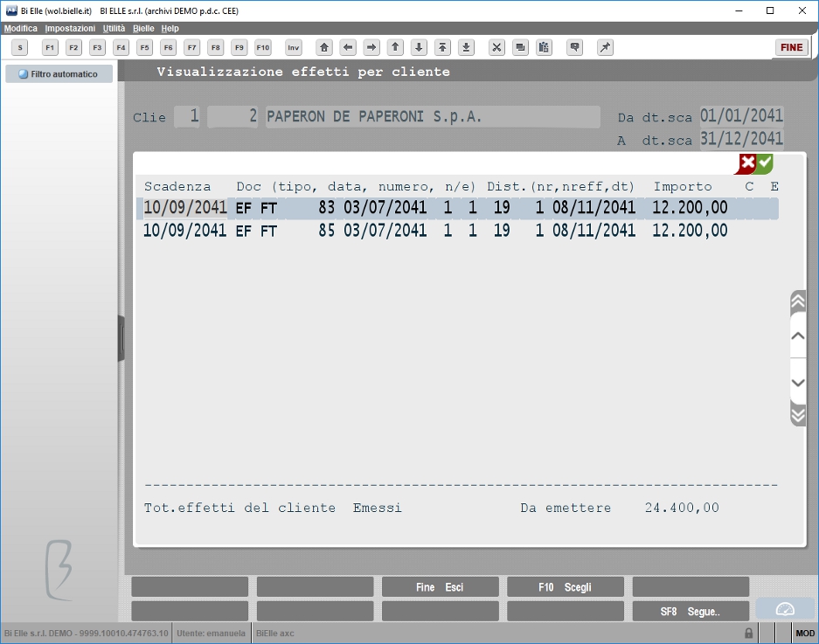This screenshot has width=819, height=644.
Task: Click the pin icon in toolbar
Action: coord(605,47)
